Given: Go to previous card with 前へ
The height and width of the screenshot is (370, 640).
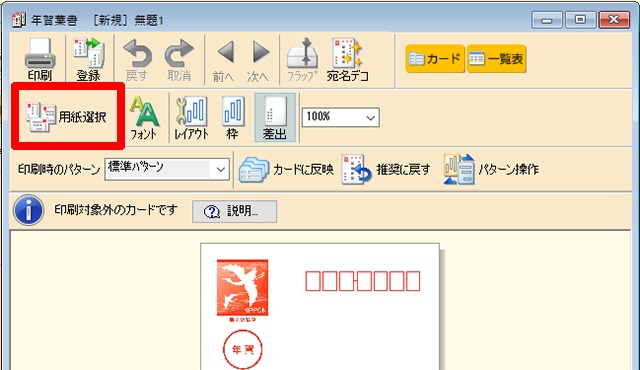Looking at the screenshot, I should (224, 60).
